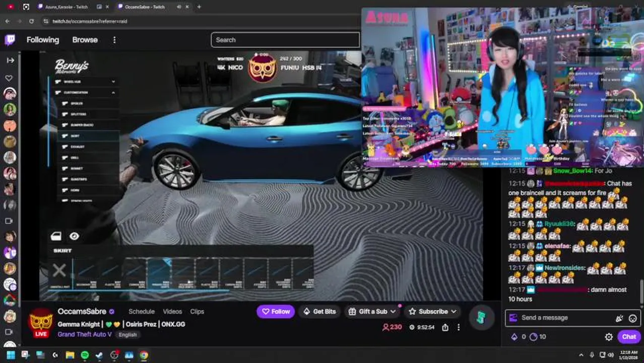This screenshot has height=363, width=644.
Task: Click Ryuukii36 username in chat
Action: [x=559, y=223]
